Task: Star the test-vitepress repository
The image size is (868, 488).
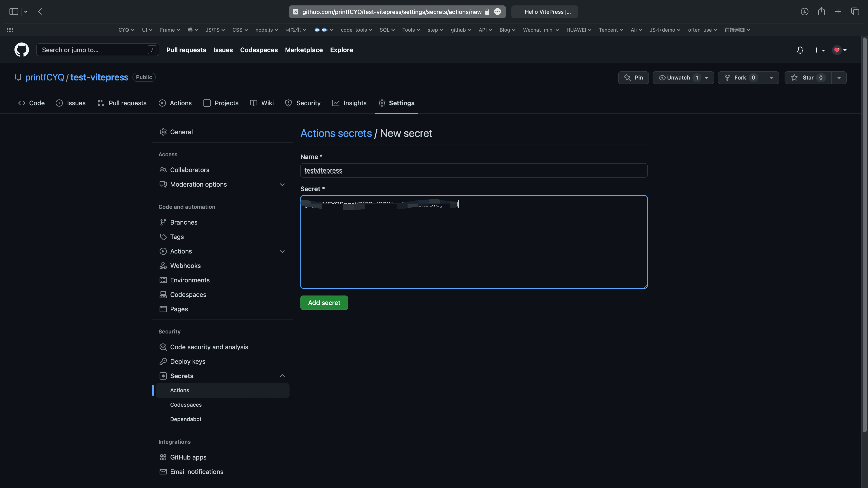Action: (808, 78)
